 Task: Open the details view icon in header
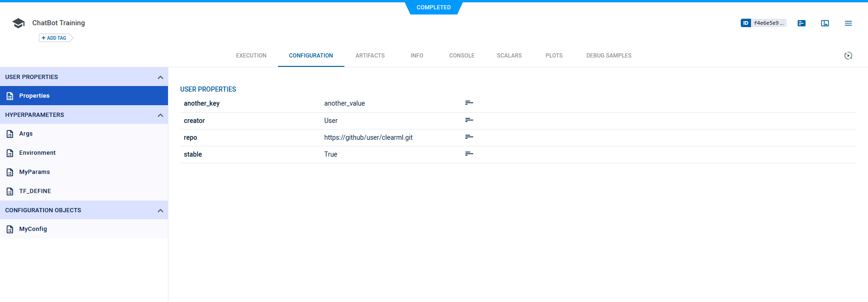coord(802,23)
